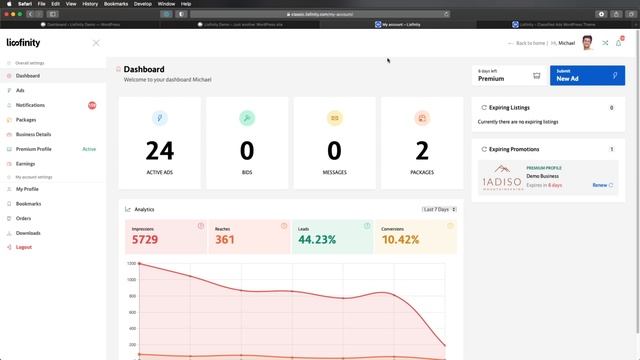Viewport: 640px width, 360px height.
Task: Click the Packages icon in sidebar
Action: (x=9, y=120)
